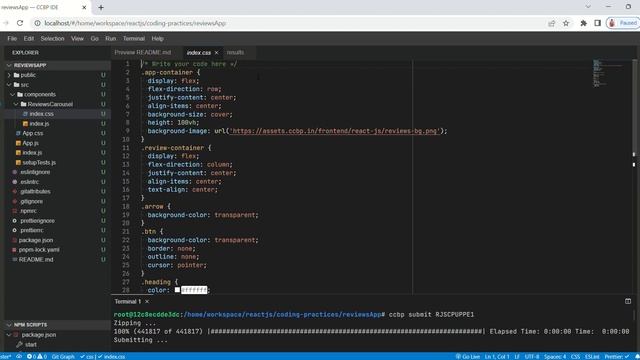Reload the localhost page
640x360 pixels.
[20, 23]
